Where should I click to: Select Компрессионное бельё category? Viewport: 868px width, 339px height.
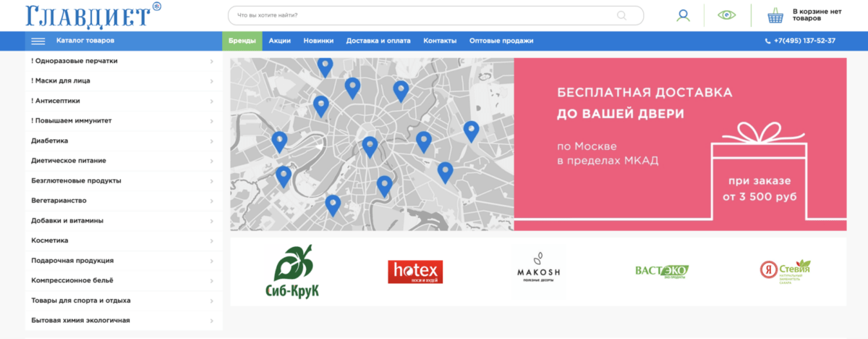(123, 280)
